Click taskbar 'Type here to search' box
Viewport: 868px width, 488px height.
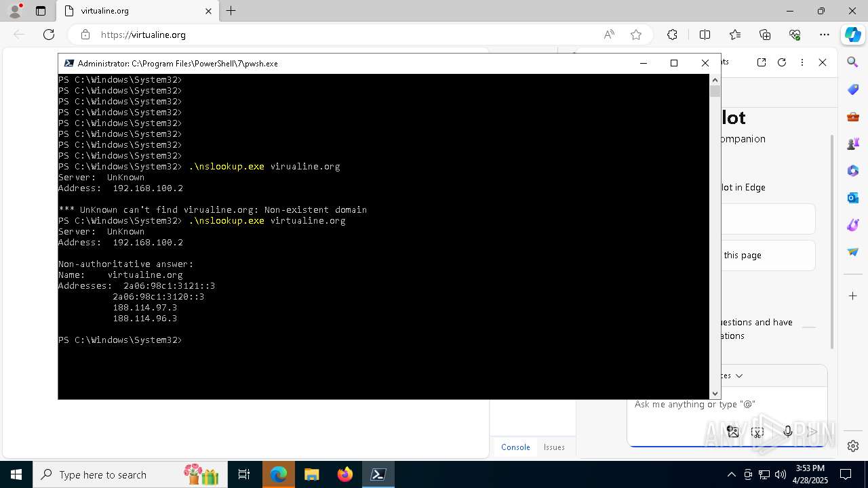[x=129, y=474]
